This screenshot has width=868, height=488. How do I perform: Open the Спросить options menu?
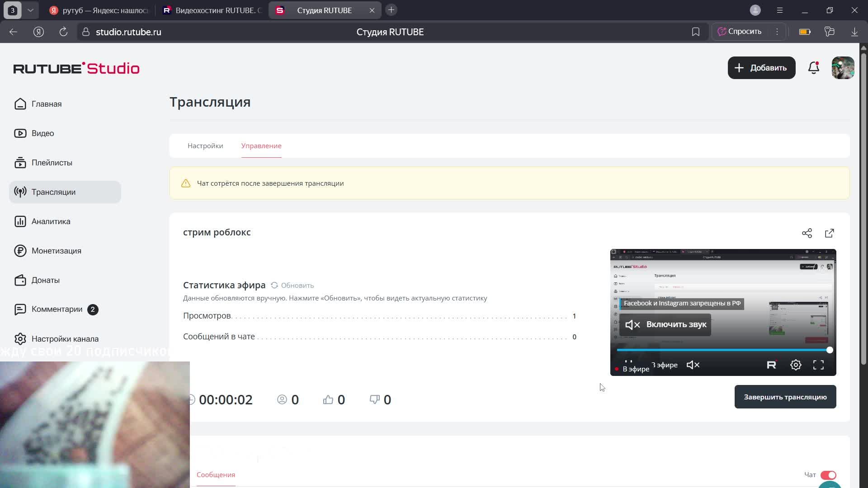tap(777, 32)
